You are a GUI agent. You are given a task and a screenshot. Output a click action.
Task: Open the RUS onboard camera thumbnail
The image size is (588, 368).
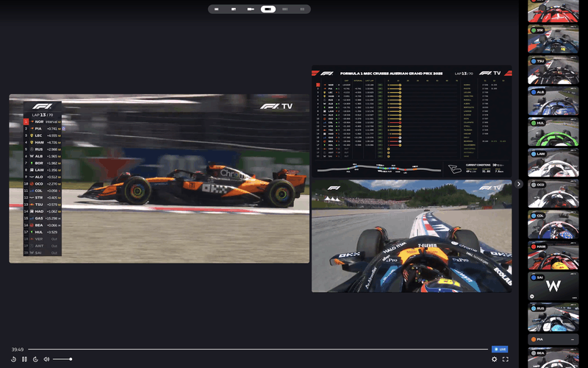click(x=553, y=317)
